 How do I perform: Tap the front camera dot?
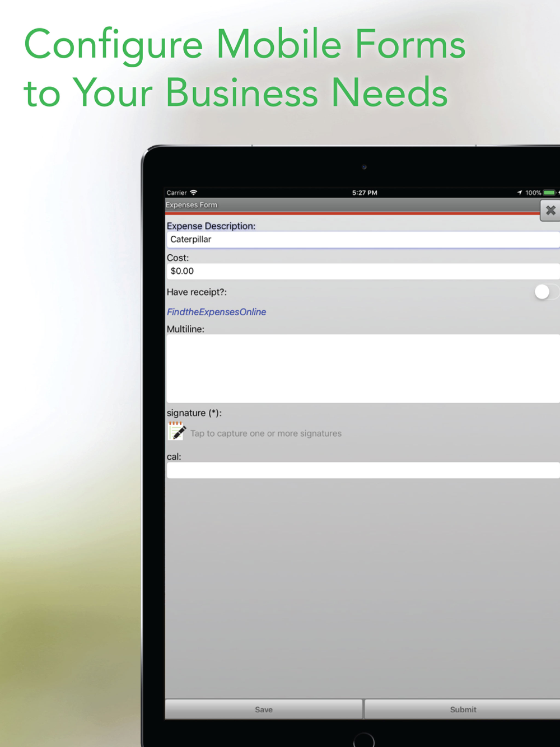tap(364, 167)
